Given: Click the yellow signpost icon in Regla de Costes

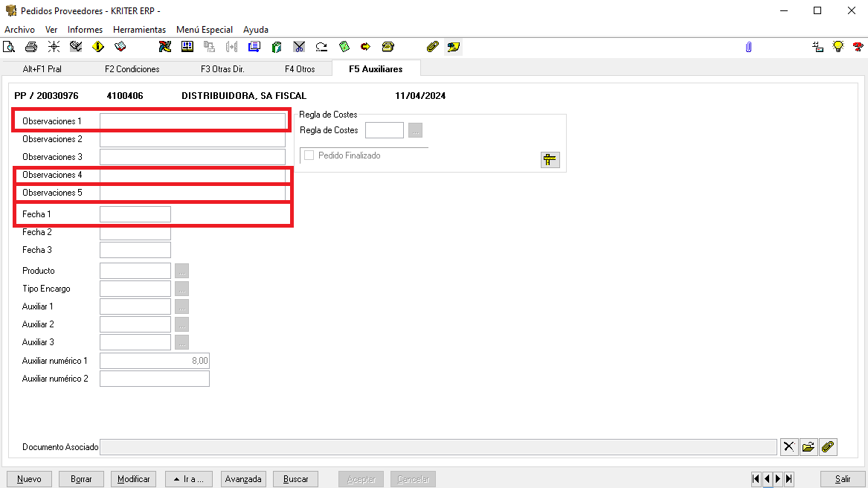Looking at the screenshot, I should pos(550,160).
